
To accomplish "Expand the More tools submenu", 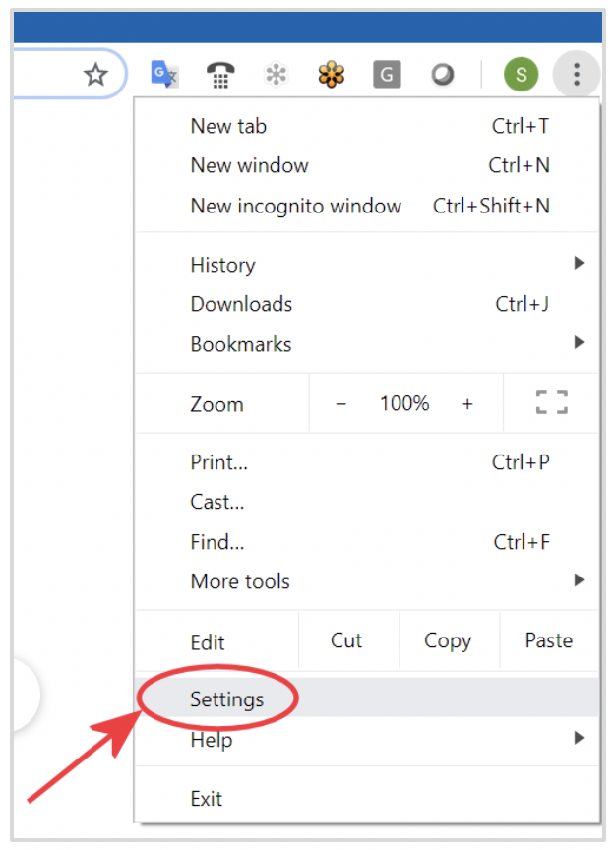I will pos(367,580).
